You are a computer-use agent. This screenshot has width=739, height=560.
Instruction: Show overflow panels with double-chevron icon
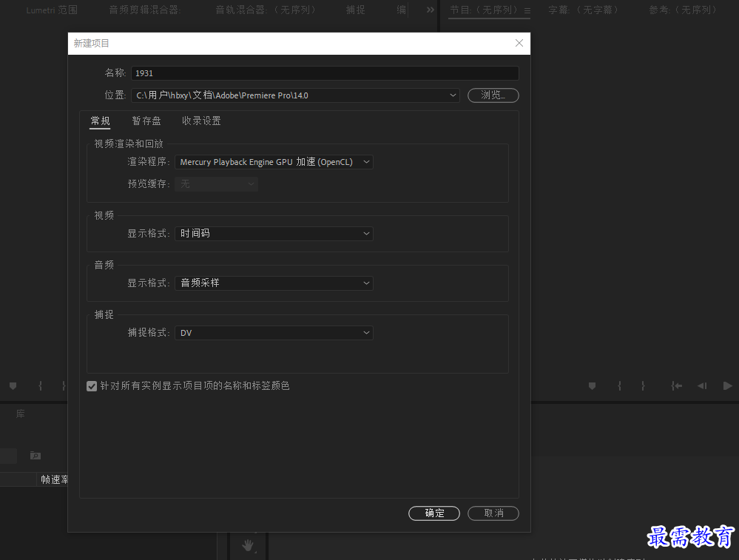point(431,10)
